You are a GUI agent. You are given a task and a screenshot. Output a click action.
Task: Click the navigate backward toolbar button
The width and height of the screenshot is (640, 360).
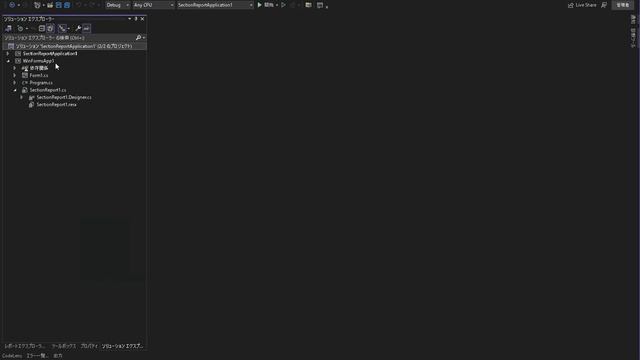12,5
